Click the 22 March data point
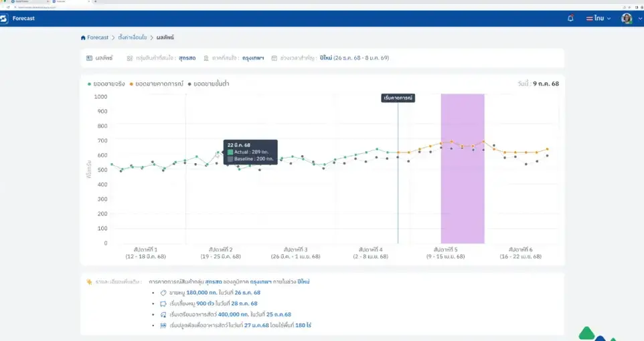This screenshot has width=644, height=341. click(x=218, y=152)
